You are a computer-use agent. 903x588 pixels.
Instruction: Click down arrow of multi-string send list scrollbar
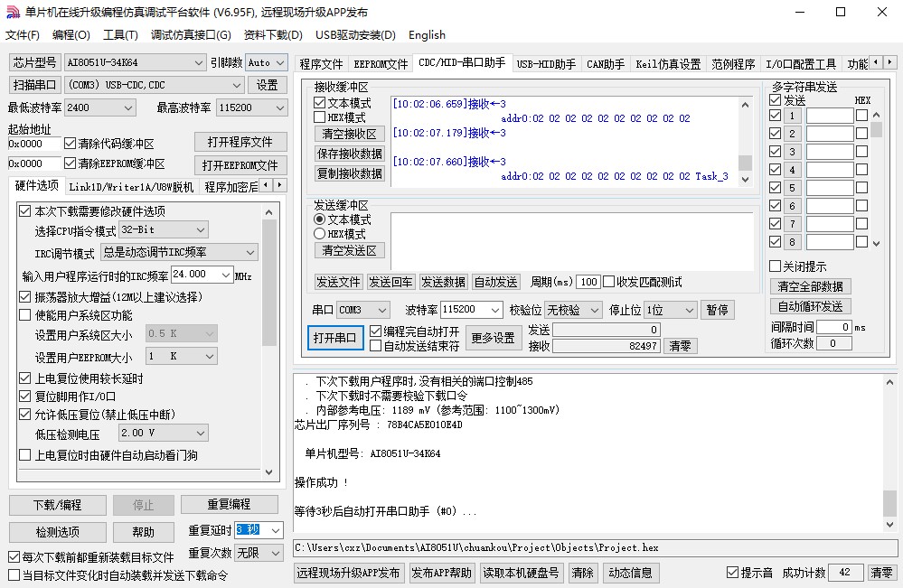pos(876,243)
